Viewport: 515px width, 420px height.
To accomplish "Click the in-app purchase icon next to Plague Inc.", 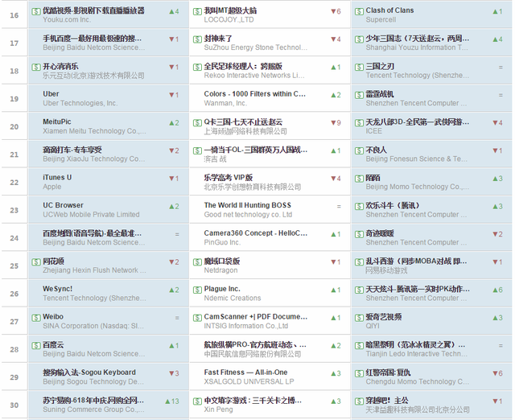I will [196, 289].
